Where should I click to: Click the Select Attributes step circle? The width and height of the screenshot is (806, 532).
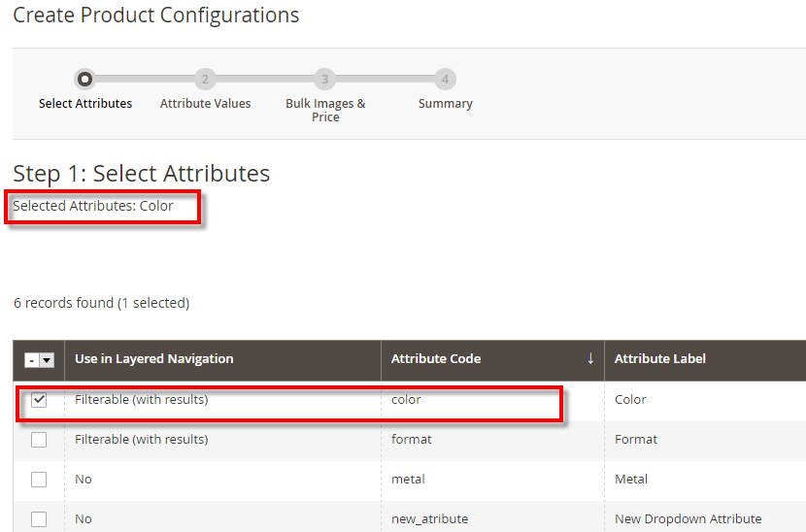[85, 80]
